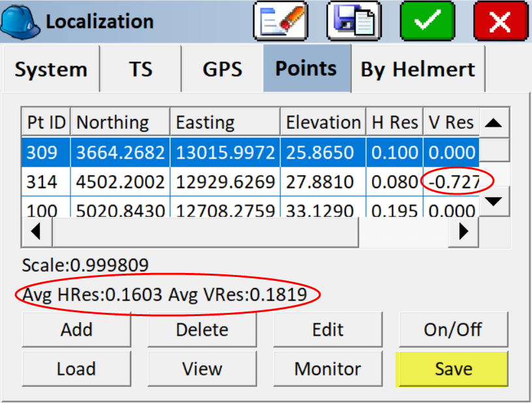
Task: Switch to the System tab
Action: tap(51, 70)
